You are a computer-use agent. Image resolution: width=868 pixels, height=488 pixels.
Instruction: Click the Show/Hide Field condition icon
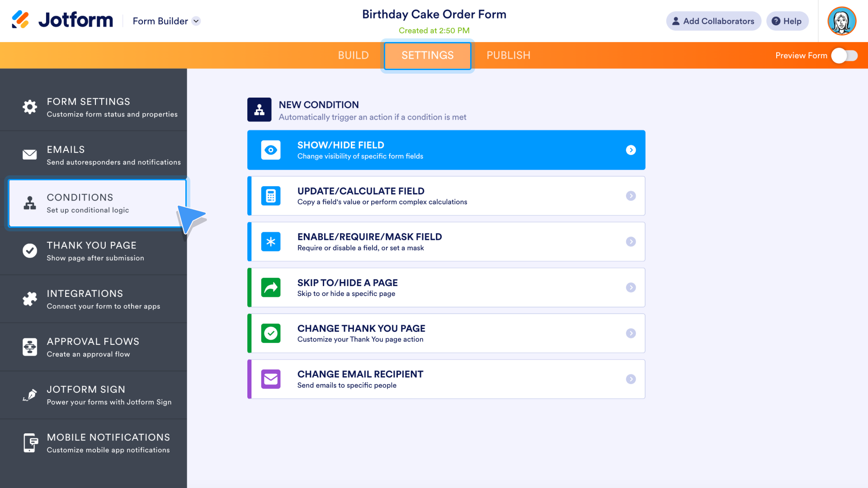[271, 150]
